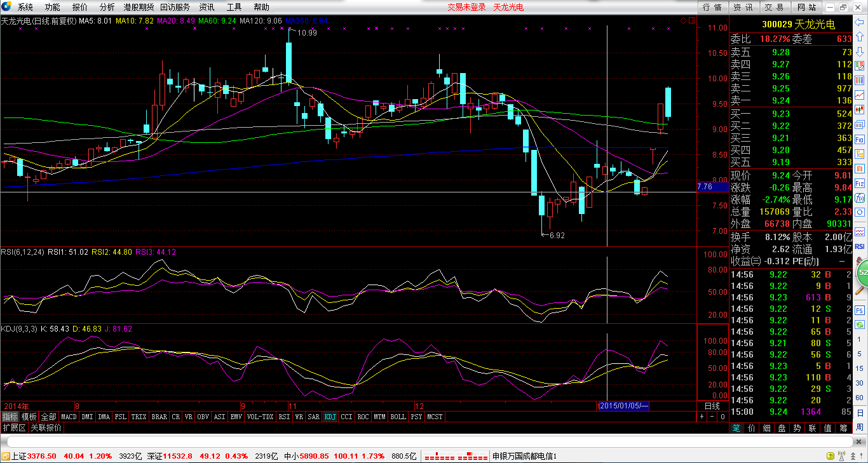Click the + button below the chart
This screenshot has height=463, width=868.
tap(702, 417)
